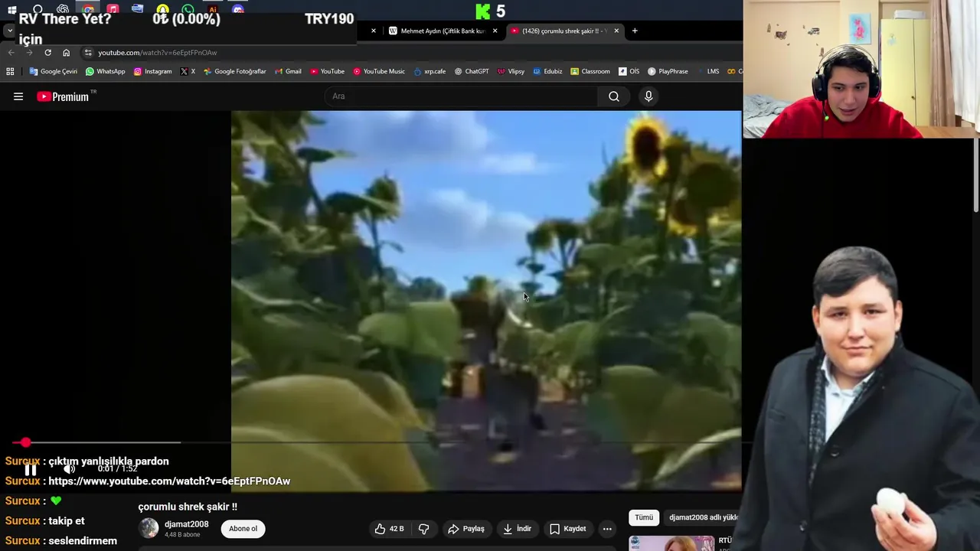Open the Google Çeviri bookmark
Screen dimensions: 980x551
[54, 71]
